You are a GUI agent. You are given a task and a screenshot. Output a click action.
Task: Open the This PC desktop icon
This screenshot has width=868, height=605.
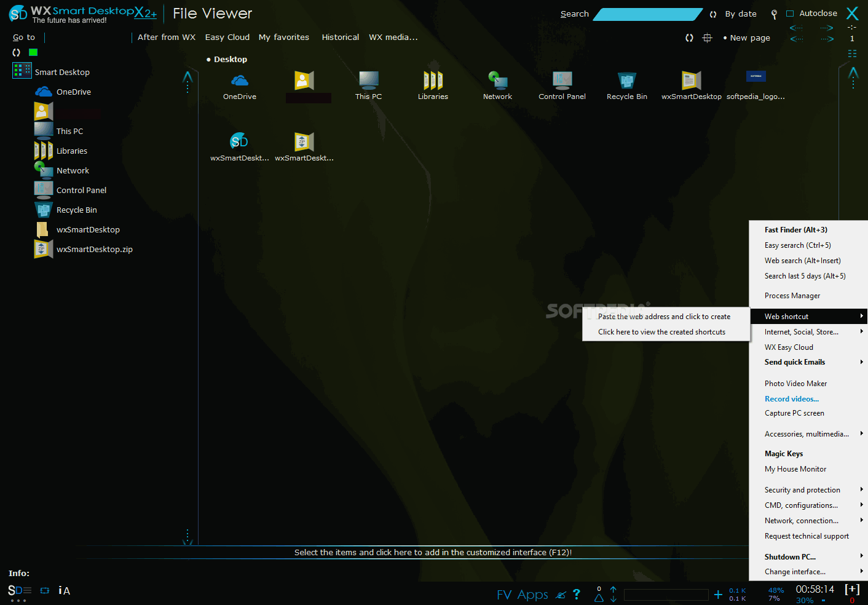tap(369, 81)
